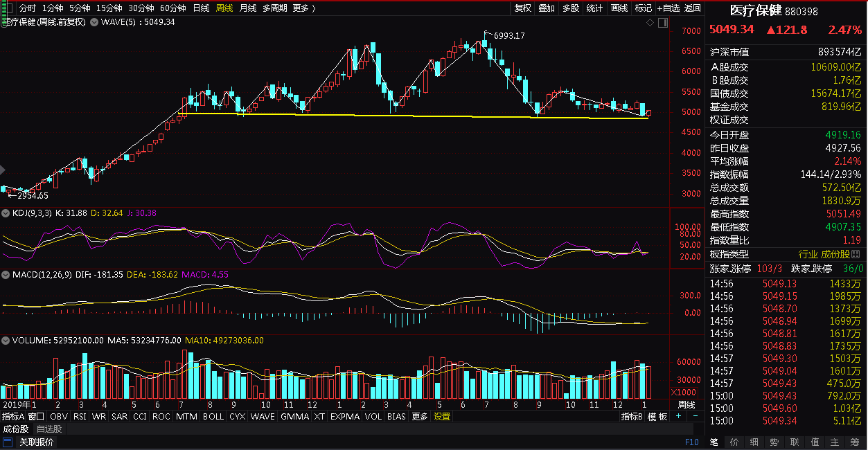Click the 6993.17 peak price marker
Viewport: 868px width, 450px height.
point(509,36)
